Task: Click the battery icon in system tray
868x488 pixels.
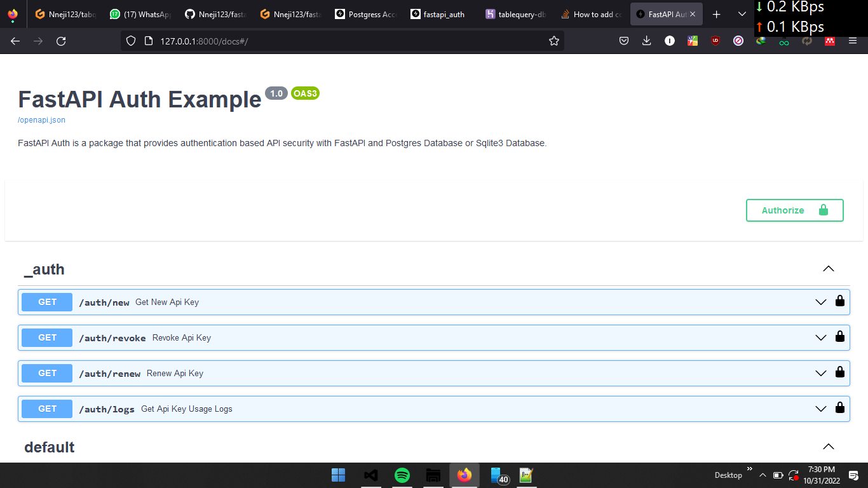Action: point(778,475)
